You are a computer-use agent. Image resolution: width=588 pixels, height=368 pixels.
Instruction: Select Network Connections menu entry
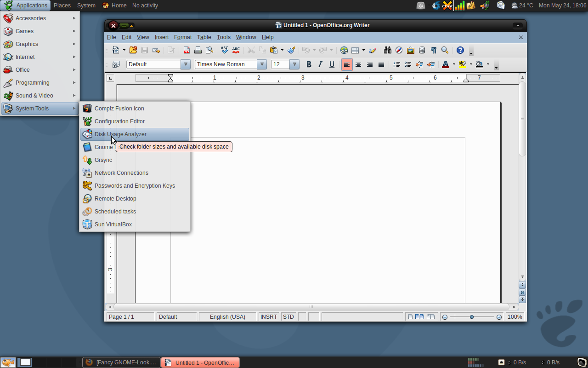[x=135, y=173]
